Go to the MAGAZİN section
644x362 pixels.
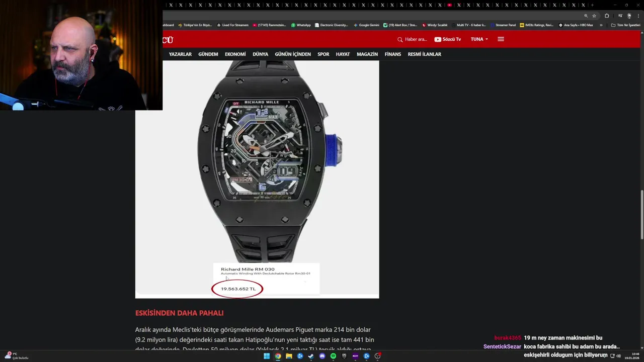tap(367, 54)
